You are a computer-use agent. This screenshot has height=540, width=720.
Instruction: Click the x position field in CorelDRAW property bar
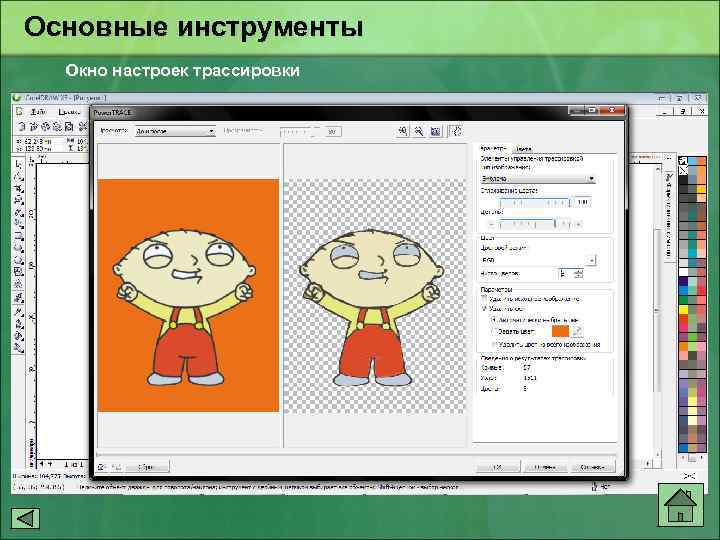point(38,141)
